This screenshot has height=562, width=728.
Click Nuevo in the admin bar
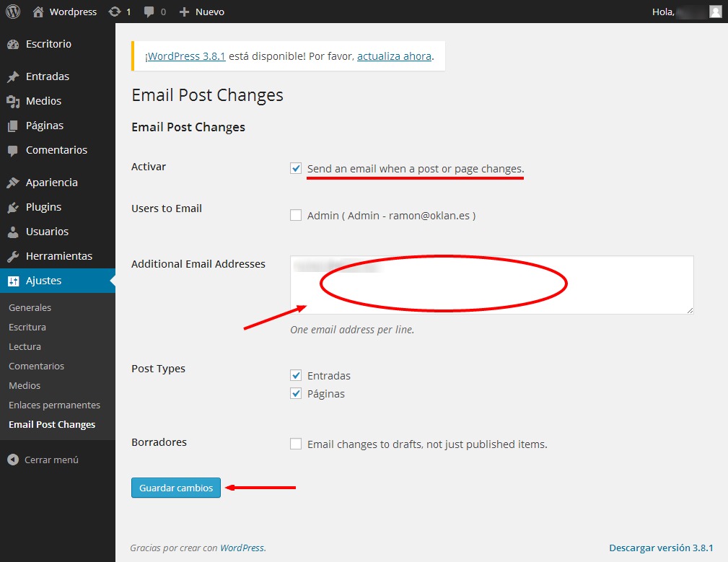click(210, 12)
